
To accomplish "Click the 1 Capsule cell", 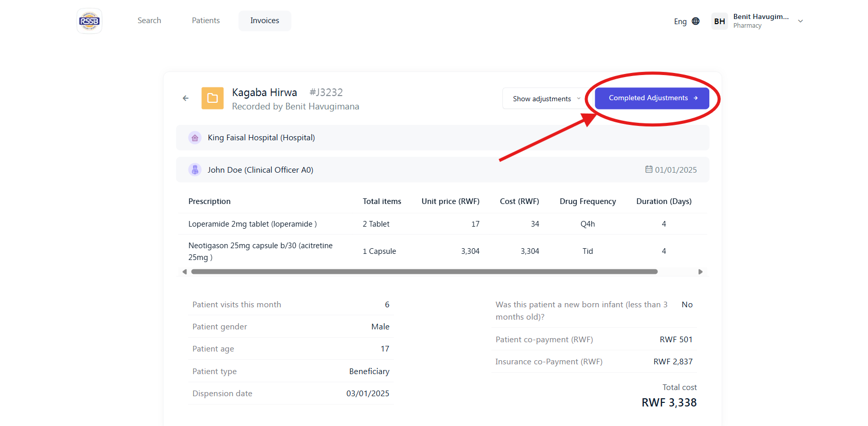I will click(380, 251).
